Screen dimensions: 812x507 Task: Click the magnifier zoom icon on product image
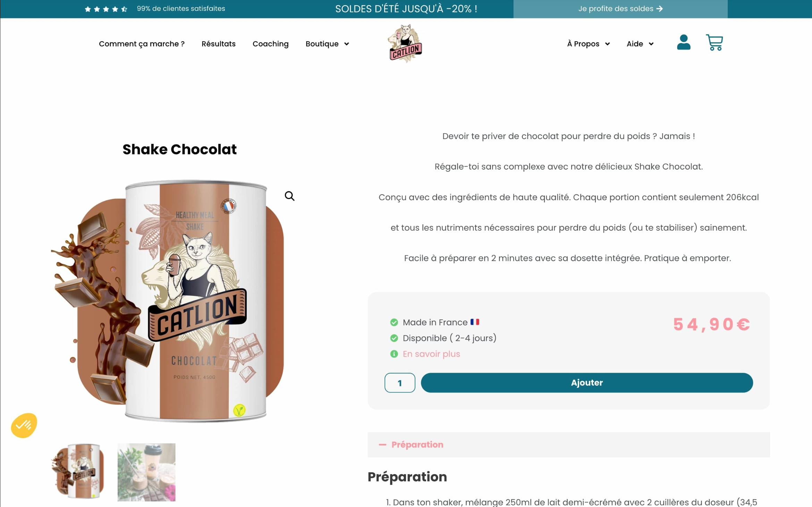(x=289, y=196)
